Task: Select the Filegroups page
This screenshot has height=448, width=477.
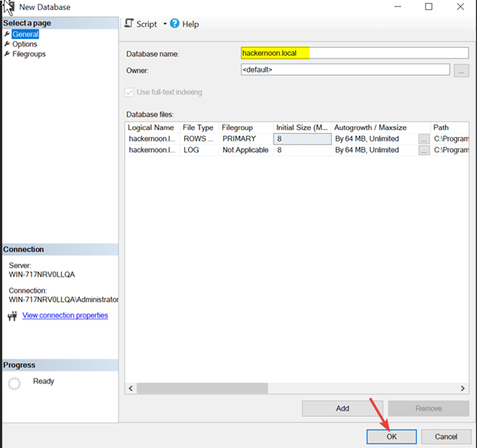Action: 29,54
